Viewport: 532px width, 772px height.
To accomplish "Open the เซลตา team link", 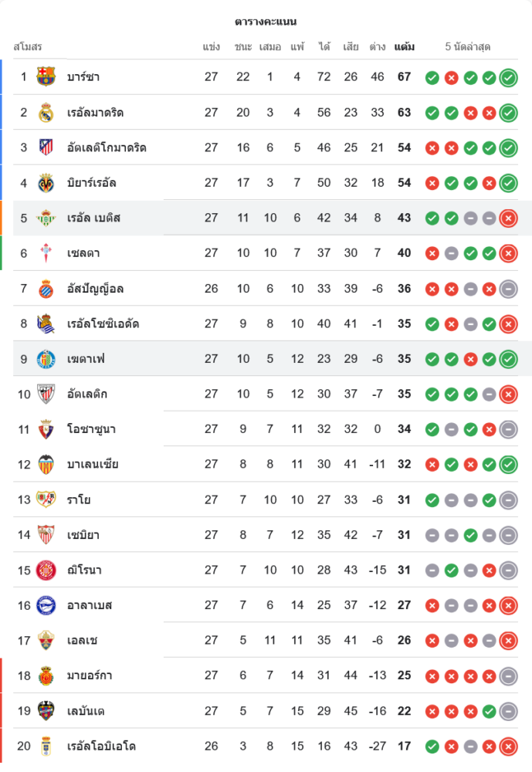I will point(83,253).
